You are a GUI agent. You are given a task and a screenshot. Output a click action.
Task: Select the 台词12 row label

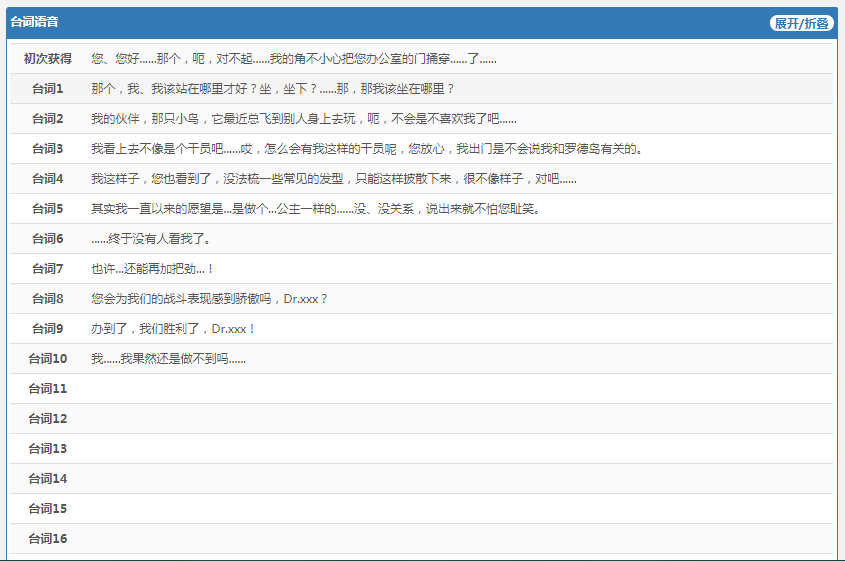click(47, 419)
